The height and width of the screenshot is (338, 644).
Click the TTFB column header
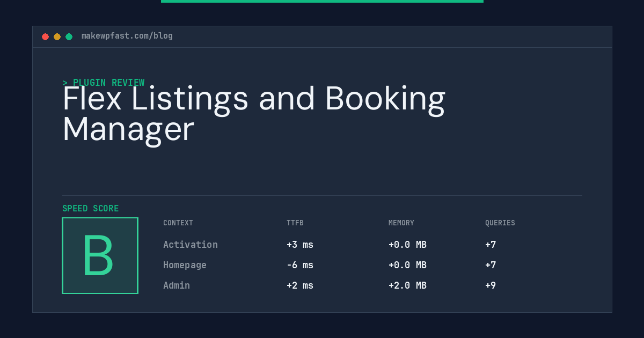coord(295,223)
